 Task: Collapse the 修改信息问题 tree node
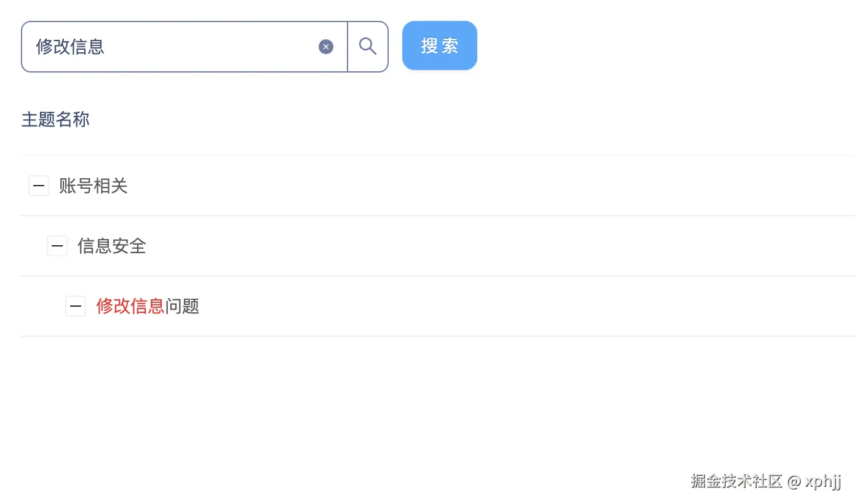(x=76, y=306)
